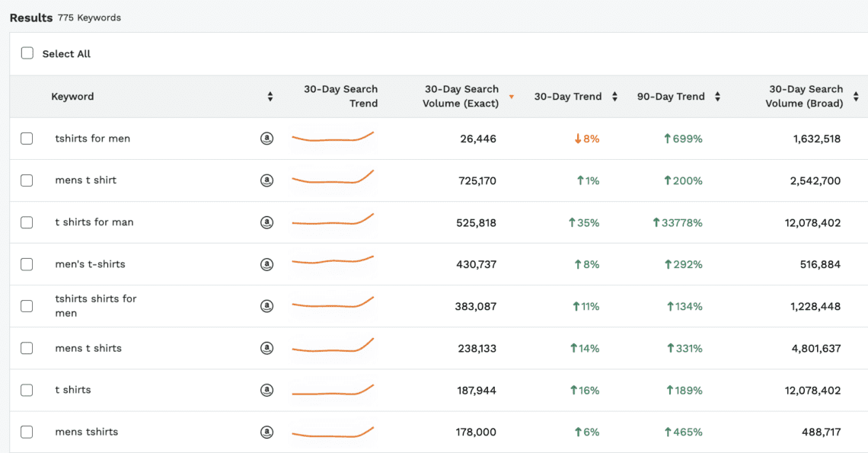Click the 'mens t shirt' keyword text
The width and height of the screenshot is (868, 453).
point(86,180)
